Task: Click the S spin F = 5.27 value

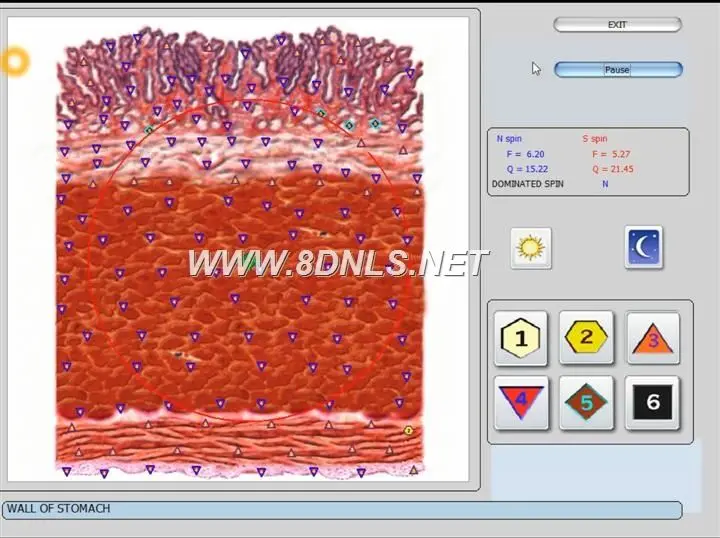Action: [x=611, y=154]
